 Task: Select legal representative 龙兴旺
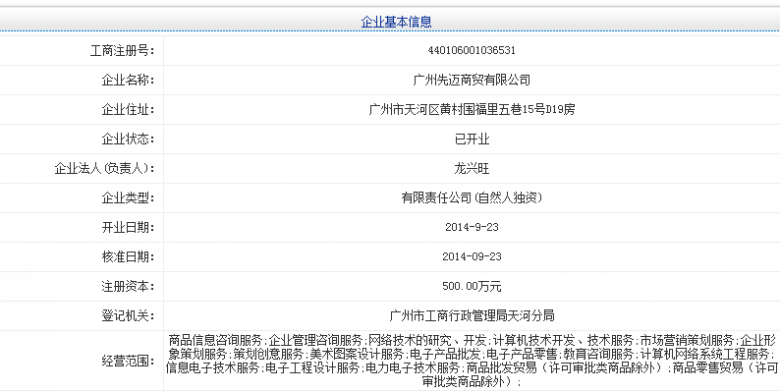coord(472,169)
